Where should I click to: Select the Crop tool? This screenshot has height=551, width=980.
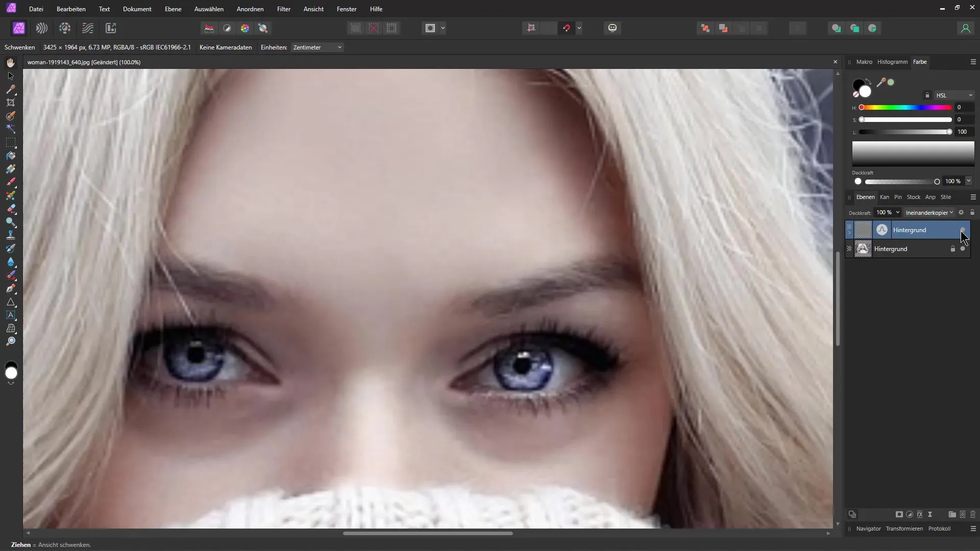(x=10, y=102)
